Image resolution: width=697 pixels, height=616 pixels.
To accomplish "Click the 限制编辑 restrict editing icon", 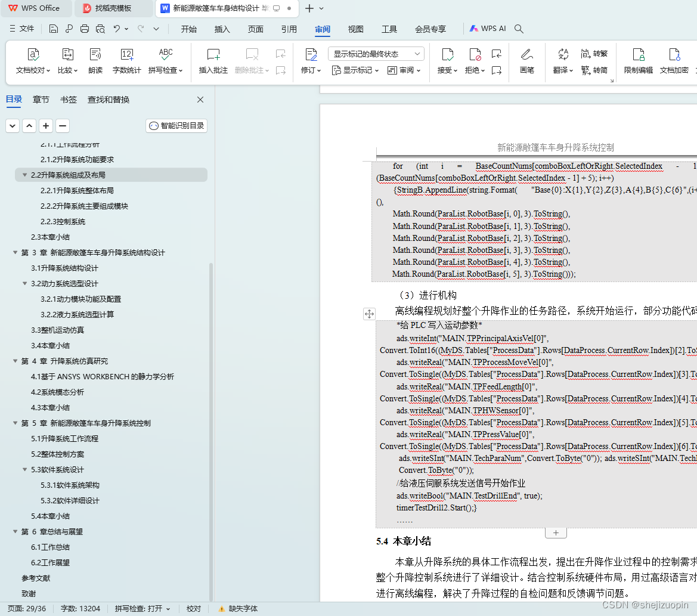I will coord(639,61).
